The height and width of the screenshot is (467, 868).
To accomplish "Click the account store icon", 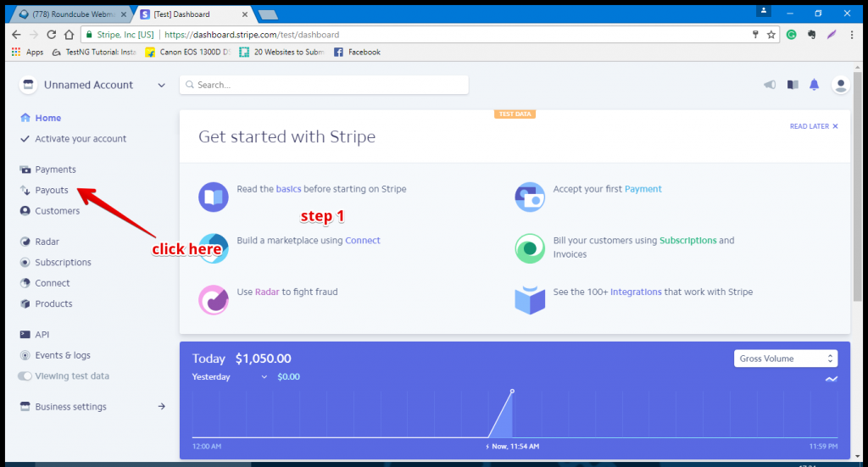I will point(28,85).
